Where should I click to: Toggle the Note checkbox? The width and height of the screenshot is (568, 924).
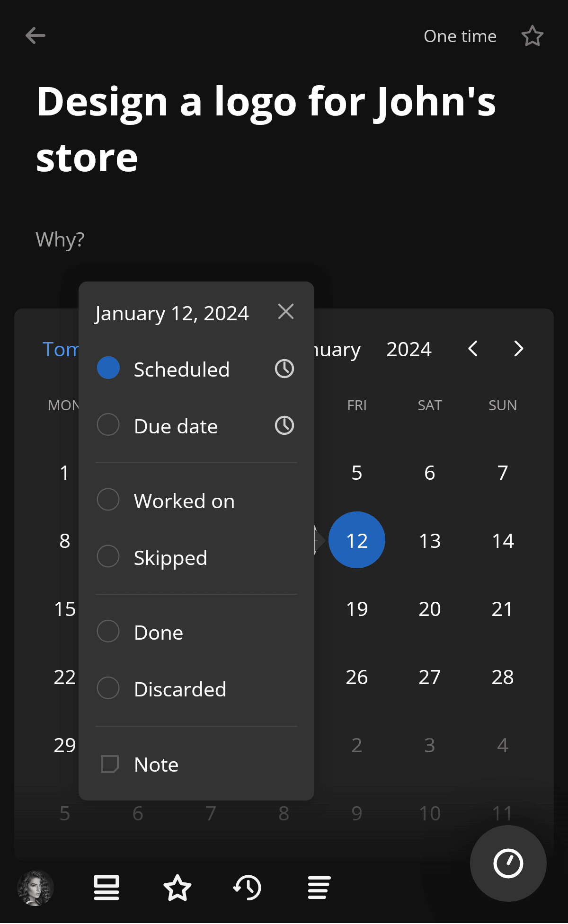pos(110,764)
